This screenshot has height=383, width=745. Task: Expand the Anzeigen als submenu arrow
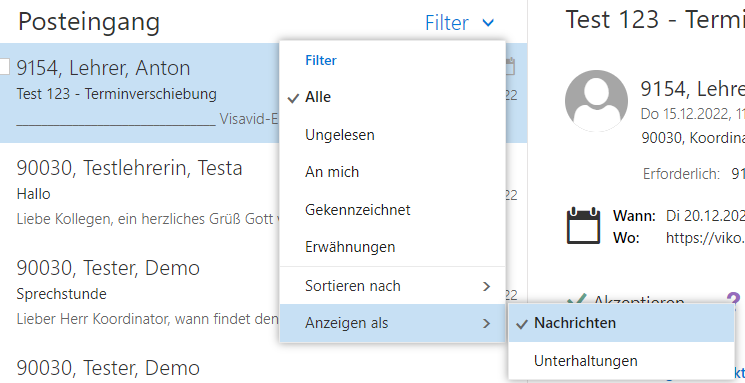tap(486, 324)
